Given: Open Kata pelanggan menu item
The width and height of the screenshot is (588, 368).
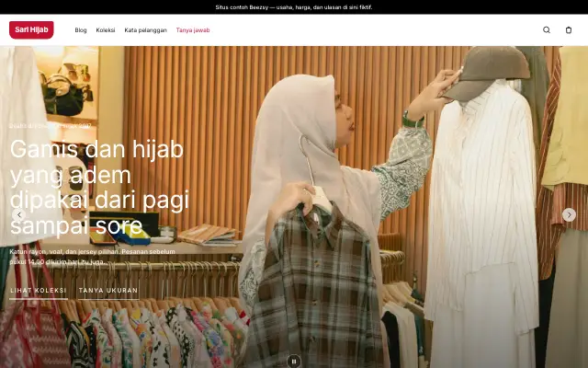Looking at the screenshot, I should click(x=145, y=30).
